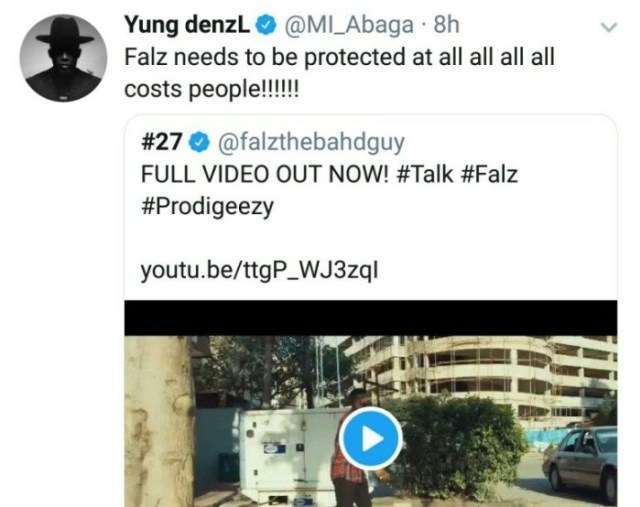
Task: Play the embedded Falz video
Action: click(x=370, y=438)
